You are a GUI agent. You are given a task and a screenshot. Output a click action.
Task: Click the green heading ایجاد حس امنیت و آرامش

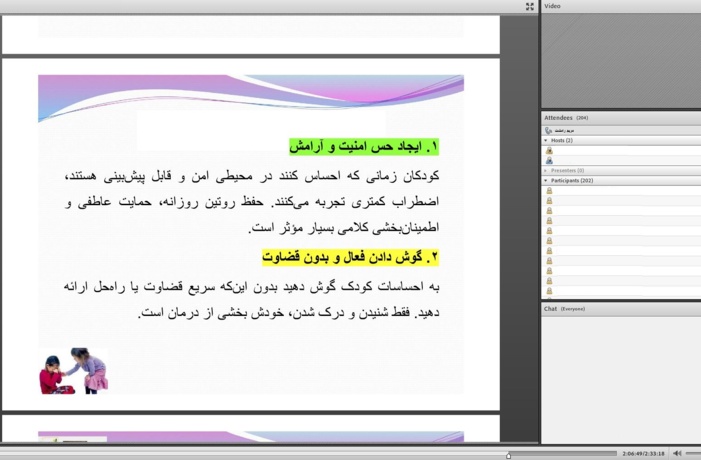(364, 147)
